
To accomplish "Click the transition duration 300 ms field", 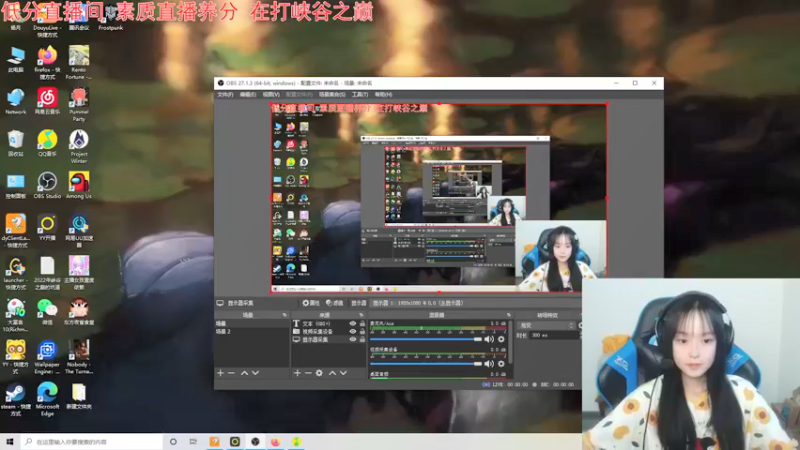I will [554, 335].
